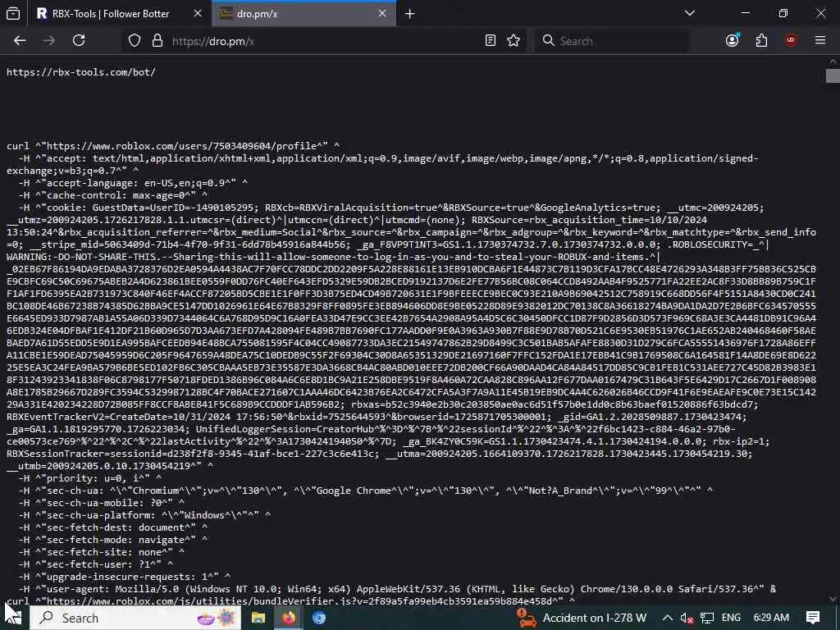Restore down the Firefox window
The image size is (840, 630).
(x=783, y=13)
